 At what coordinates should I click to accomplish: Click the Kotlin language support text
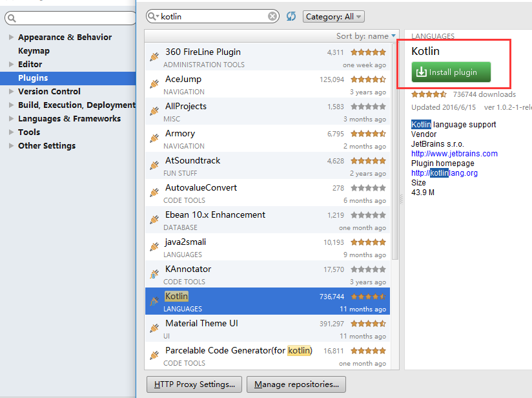coord(454,125)
